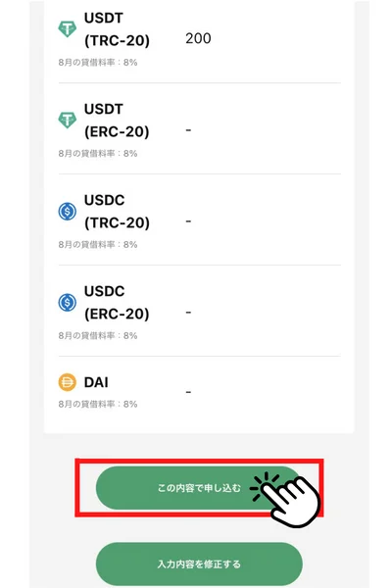The width and height of the screenshot is (392, 588).
Task: Click the USDC (ERC-20) coin icon
Action: pyautogui.click(x=68, y=302)
